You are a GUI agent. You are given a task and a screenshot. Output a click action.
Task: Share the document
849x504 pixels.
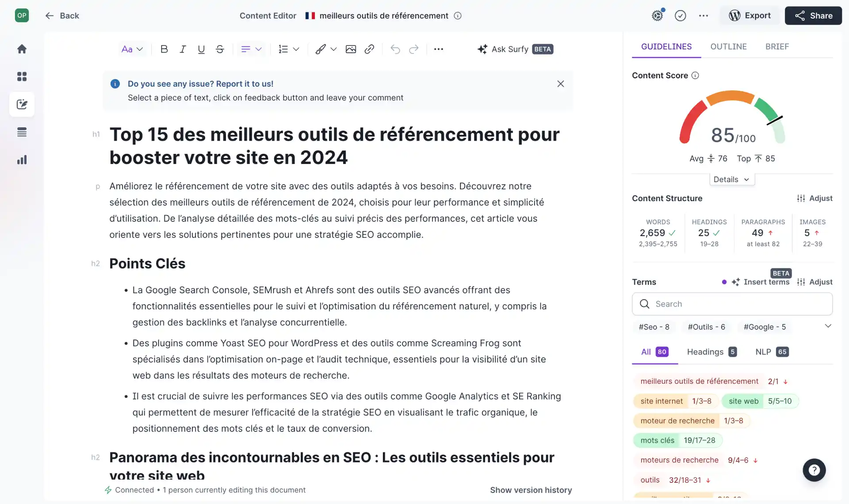813,15
